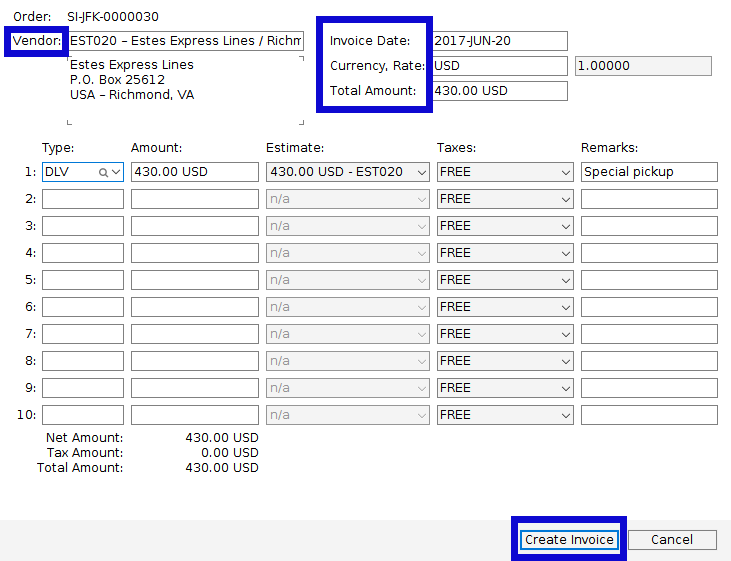Click the Amount field in row 3
The image size is (731, 561).
195,226
